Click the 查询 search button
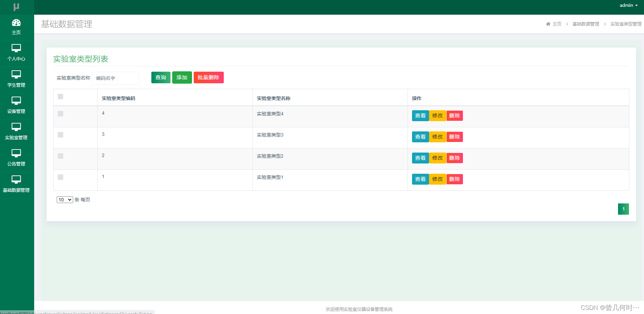The width and height of the screenshot is (644, 314). pos(161,77)
